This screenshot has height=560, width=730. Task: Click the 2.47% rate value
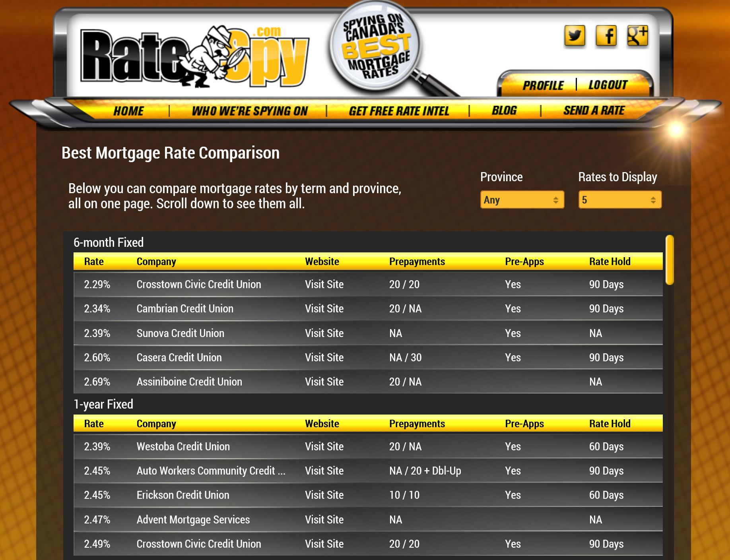(x=97, y=519)
